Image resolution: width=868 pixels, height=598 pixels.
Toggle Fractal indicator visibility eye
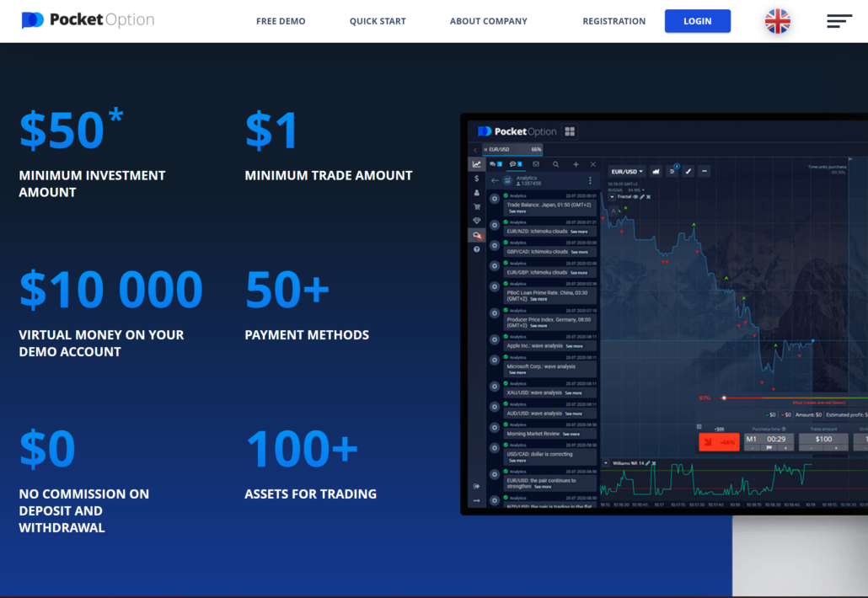635,197
